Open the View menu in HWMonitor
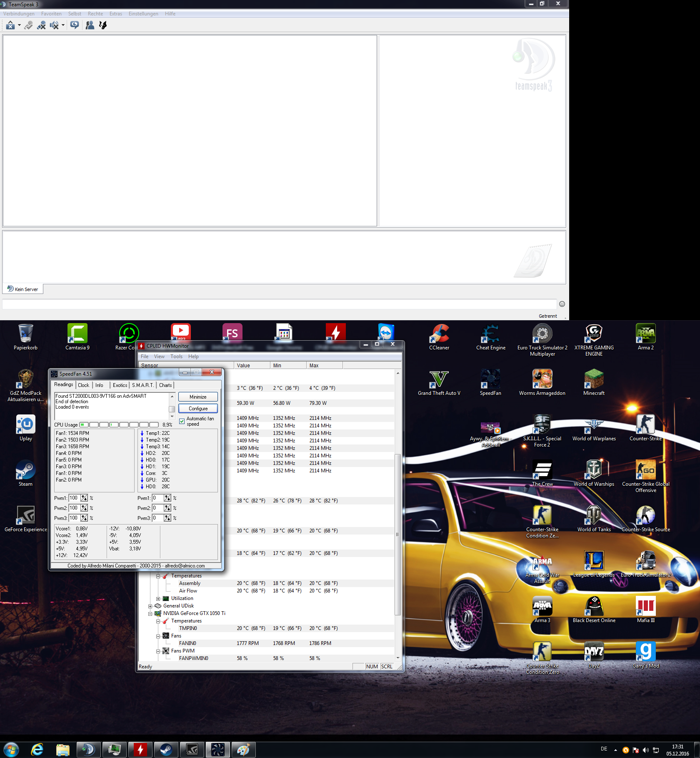This screenshot has width=700, height=758. point(159,356)
